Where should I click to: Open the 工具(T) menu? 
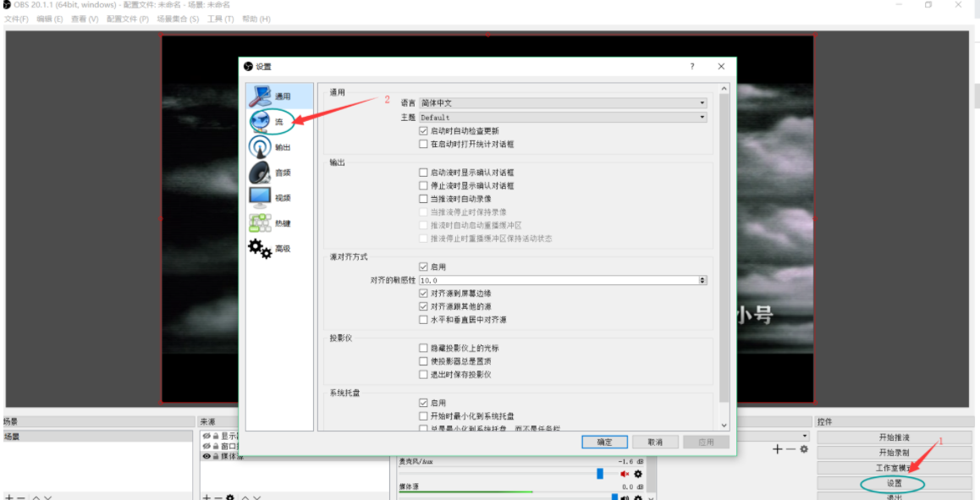220,19
